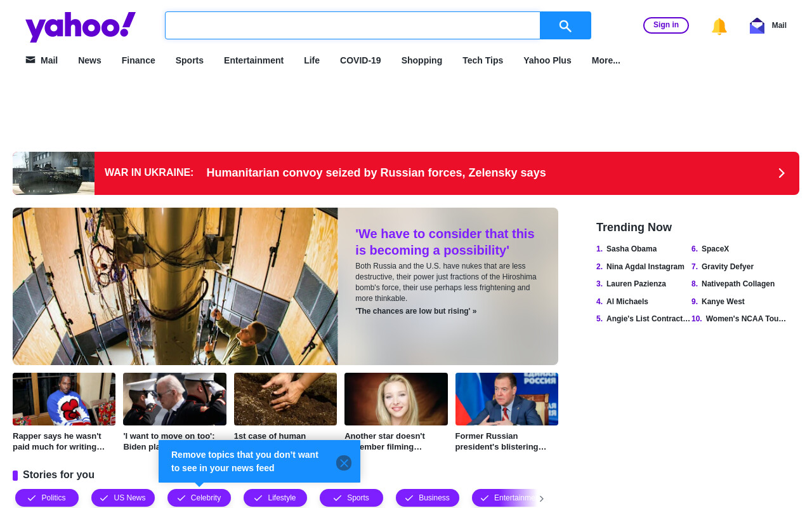Screen dimensions: 812x508
Task: Open the Shopping section
Action: pyautogui.click(x=422, y=60)
